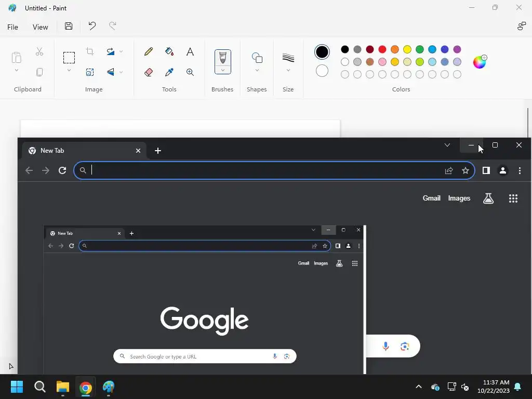Click the Google Lens image search icon in Chrome
This screenshot has width=532, height=399.
click(404, 346)
